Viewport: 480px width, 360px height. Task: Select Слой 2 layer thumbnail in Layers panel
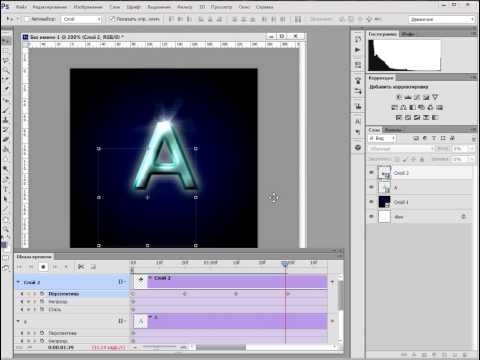[x=384, y=173]
